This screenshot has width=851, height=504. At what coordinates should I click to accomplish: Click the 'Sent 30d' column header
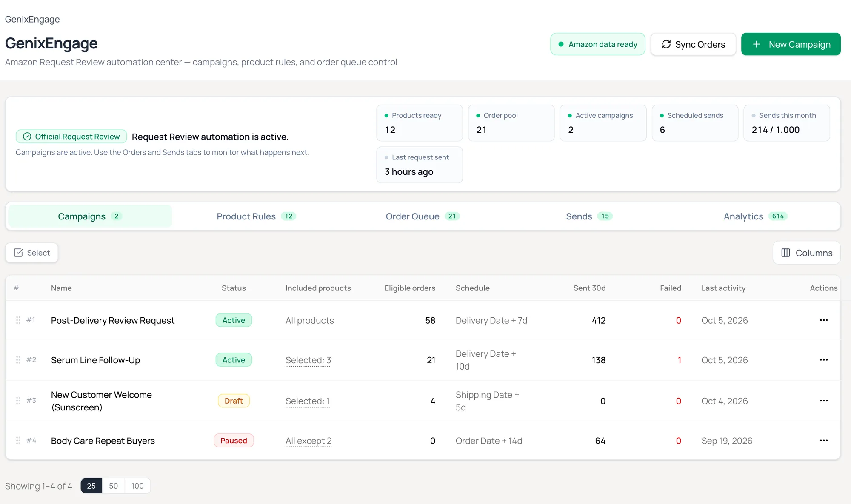pos(589,288)
